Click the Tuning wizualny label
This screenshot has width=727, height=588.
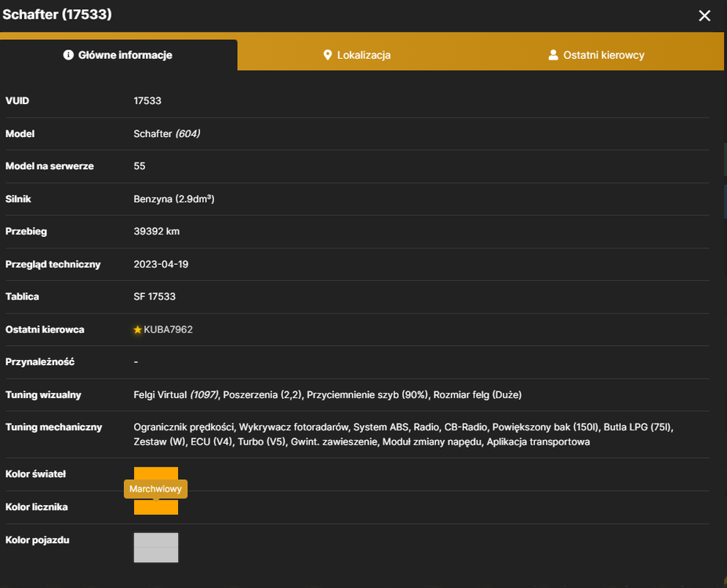coord(43,395)
